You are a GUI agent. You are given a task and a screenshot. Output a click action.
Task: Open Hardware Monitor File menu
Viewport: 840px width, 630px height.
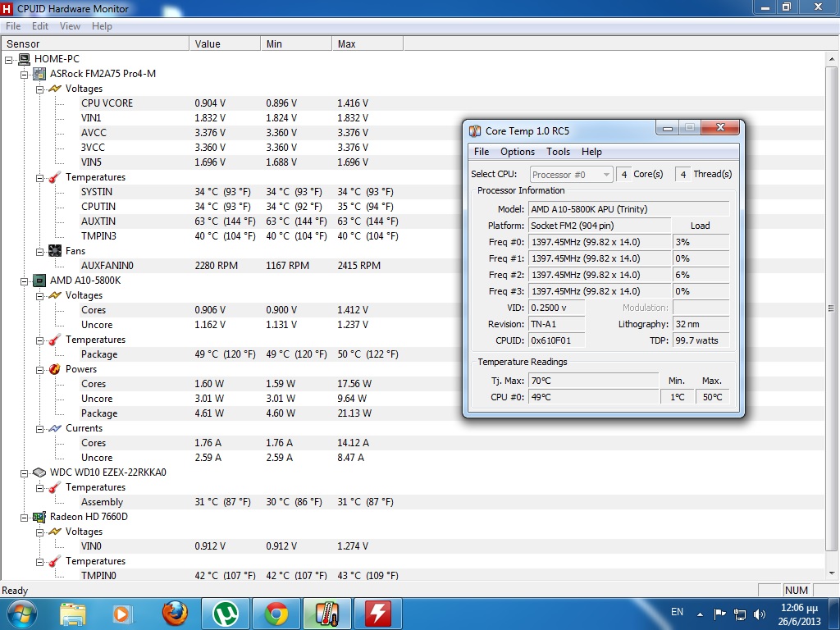coord(13,26)
